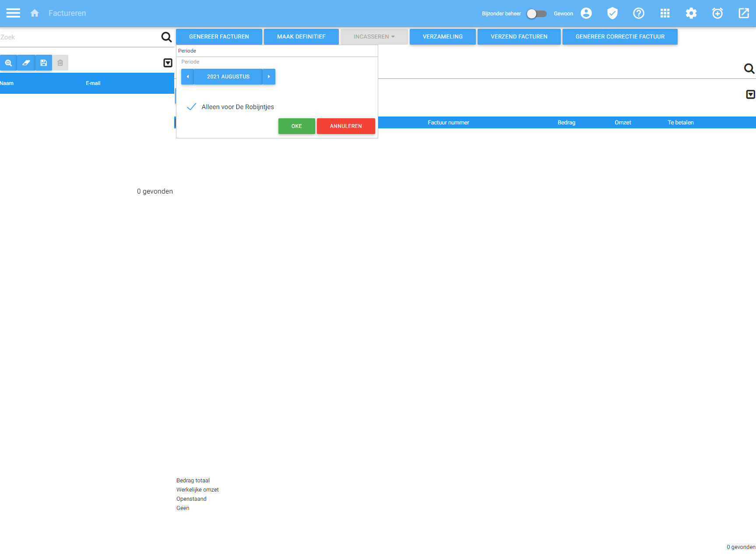Screen dimensions: 756x559
Task: Click the Verzameling button
Action: (442, 36)
